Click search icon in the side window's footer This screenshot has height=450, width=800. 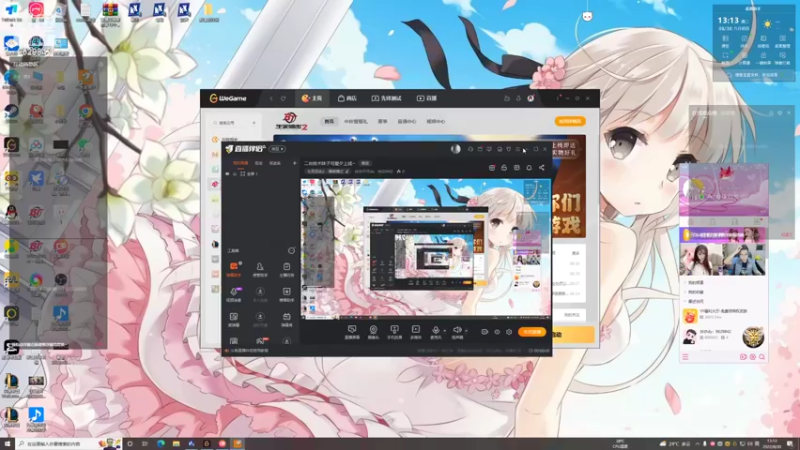[762, 357]
